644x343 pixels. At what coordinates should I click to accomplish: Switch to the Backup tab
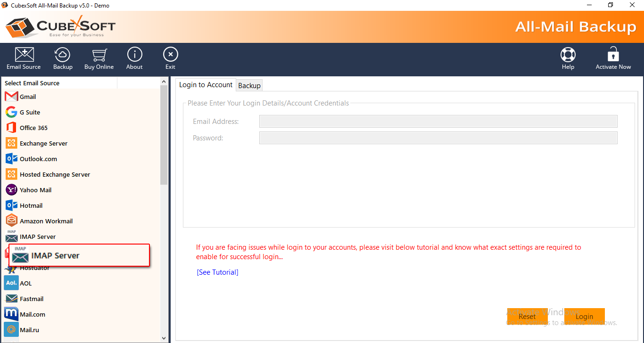(249, 85)
